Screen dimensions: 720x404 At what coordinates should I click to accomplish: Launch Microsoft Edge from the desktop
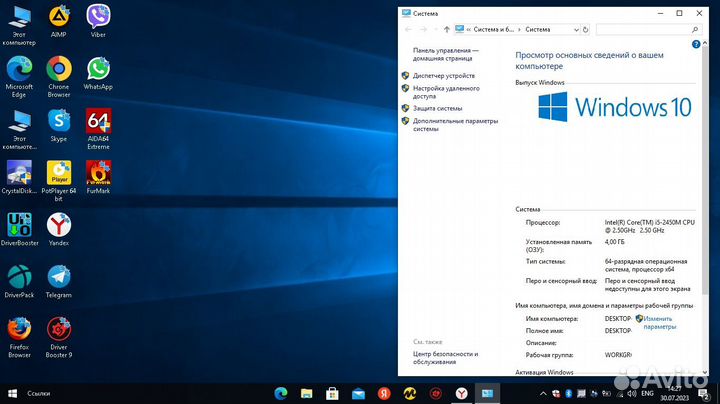19,77
